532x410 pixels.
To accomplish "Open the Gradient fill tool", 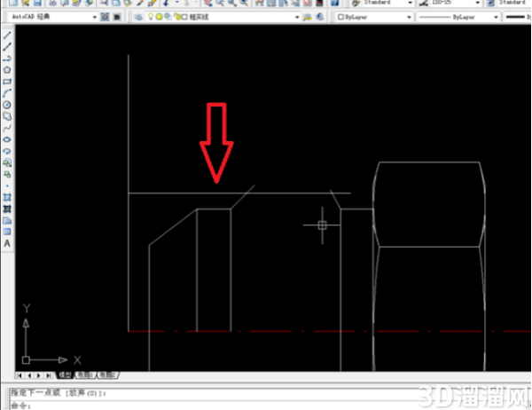I will [x=7, y=209].
